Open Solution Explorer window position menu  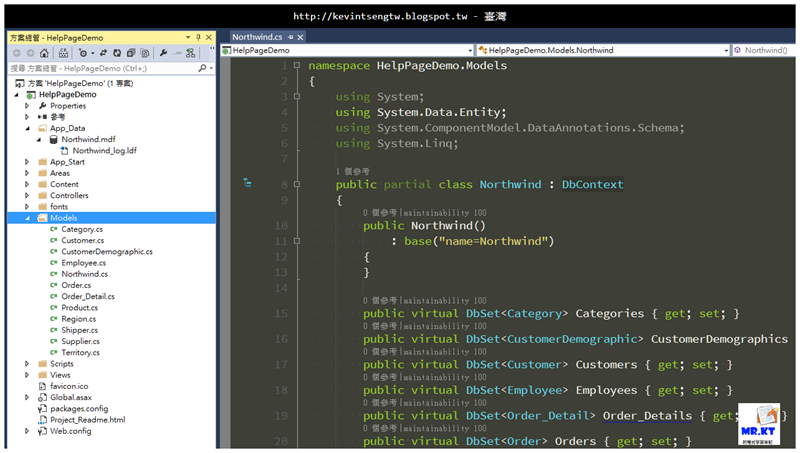(x=188, y=37)
